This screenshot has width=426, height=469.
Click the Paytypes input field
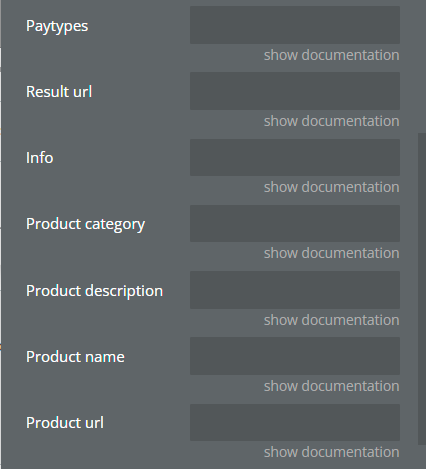click(295, 25)
